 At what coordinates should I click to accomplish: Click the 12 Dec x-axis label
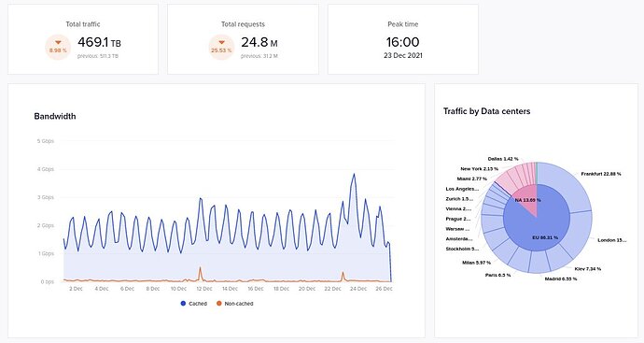pos(204,289)
